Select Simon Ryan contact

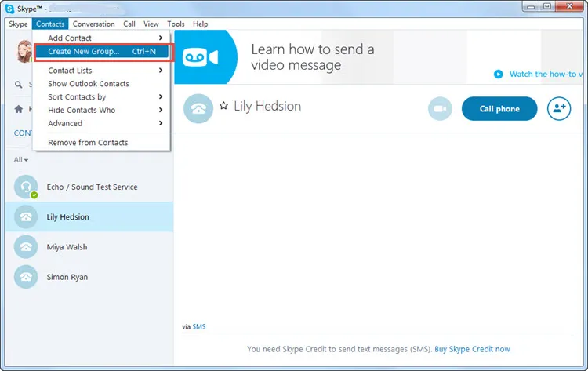coord(89,277)
